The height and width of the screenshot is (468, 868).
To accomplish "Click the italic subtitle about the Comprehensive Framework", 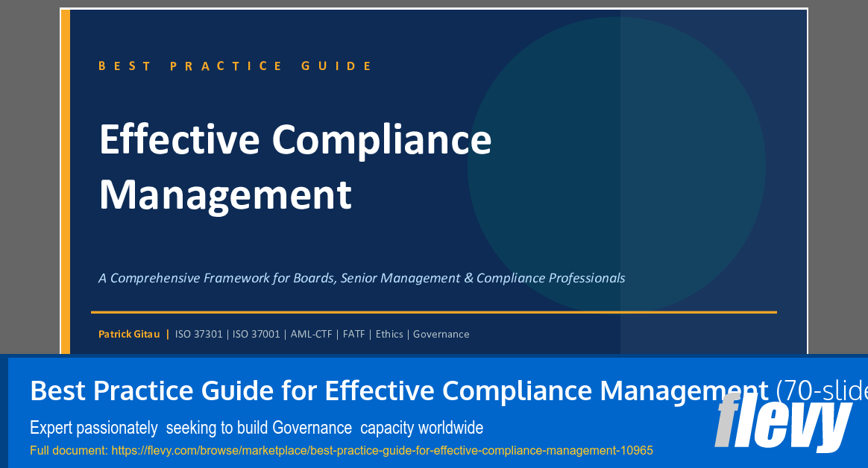I will [x=362, y=277].
